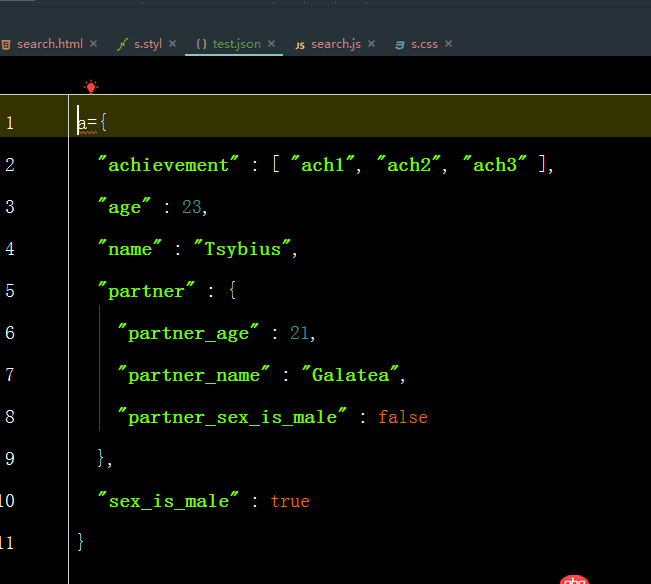Screen dimensions: 651x584
Task: Open the s.styl tab
Action: pyautogui.click(x=148, y=44)
